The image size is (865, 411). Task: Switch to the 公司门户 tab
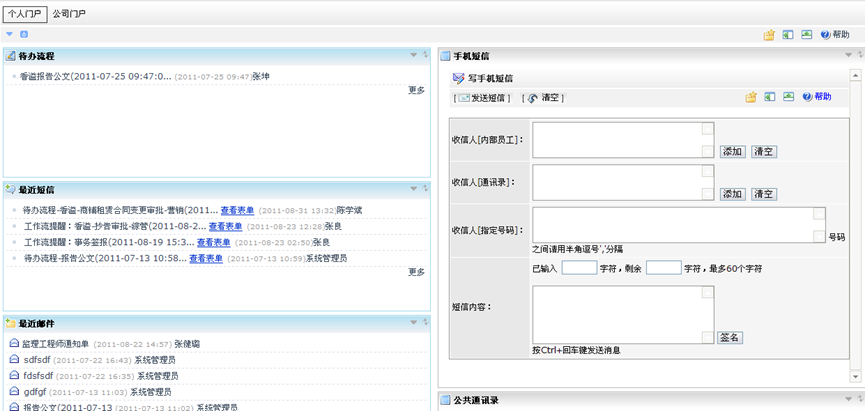pyautogui.click(x=69, y=13)
